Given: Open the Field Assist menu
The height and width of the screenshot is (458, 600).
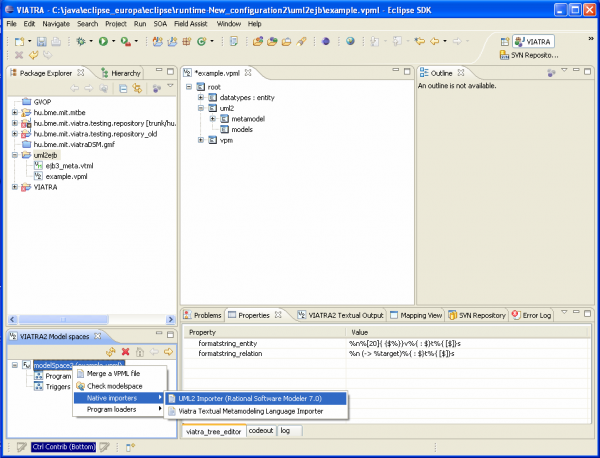Looking at the screenshot, I should [x=191, y=24].
